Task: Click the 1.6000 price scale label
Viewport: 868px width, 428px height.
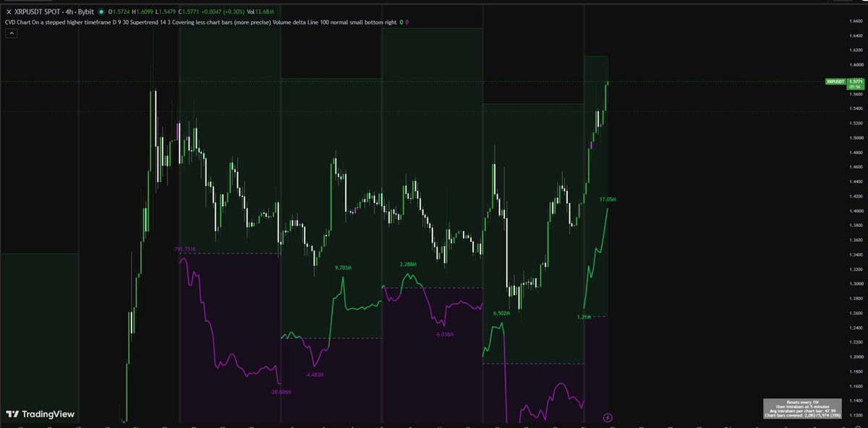Action: point(856,64)
